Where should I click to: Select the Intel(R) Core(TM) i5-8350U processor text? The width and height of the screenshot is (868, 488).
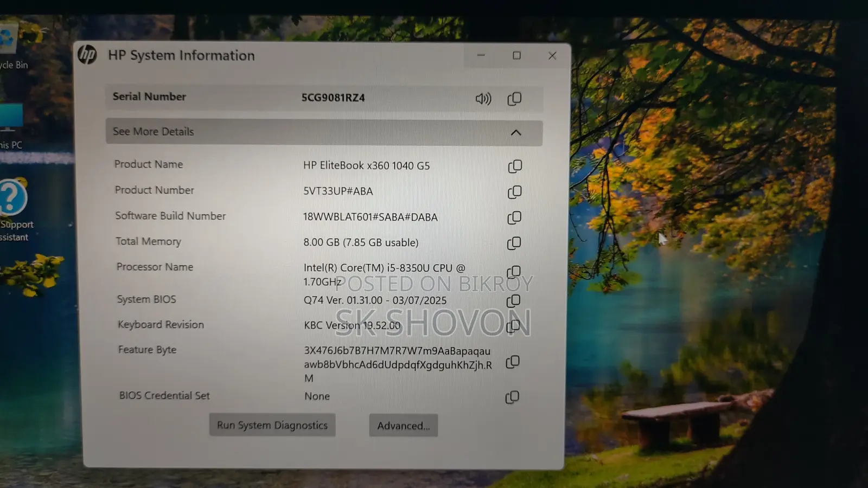(x=384, y=275)
